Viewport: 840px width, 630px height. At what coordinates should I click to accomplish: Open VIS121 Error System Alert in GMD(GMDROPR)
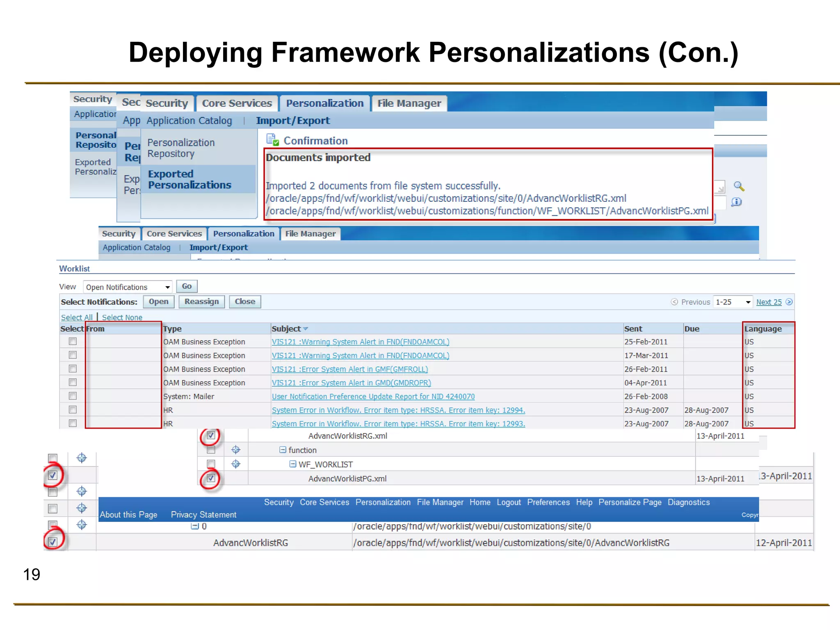click(x=351, y=383)
